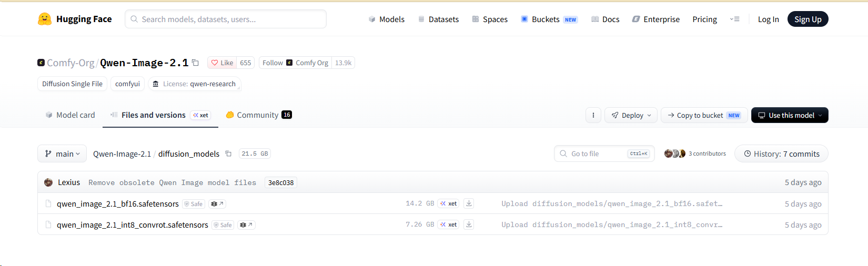Screen dimensions: 868x266
Task: Click the file icon beside qwen_image_2.1_bf16
Action: (x=48, y=203)
